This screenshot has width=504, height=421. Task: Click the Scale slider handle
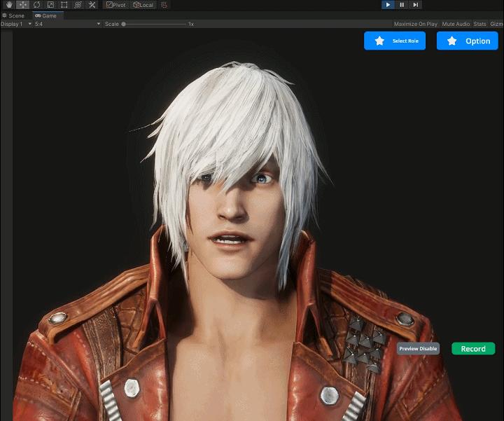124,24
